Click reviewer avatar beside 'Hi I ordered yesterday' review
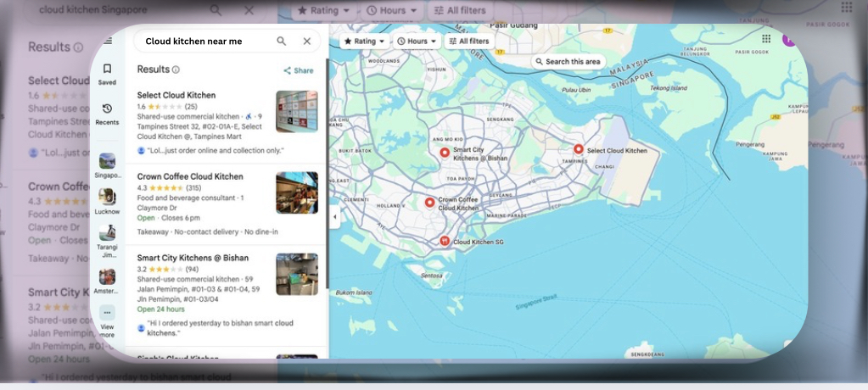868x390 pixels. click(x=141, y=328)
